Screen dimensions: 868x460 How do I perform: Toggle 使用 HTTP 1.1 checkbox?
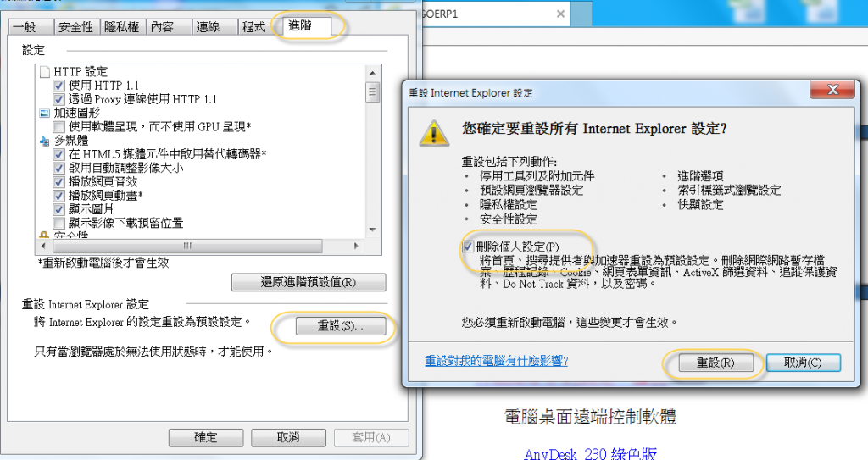58,86
